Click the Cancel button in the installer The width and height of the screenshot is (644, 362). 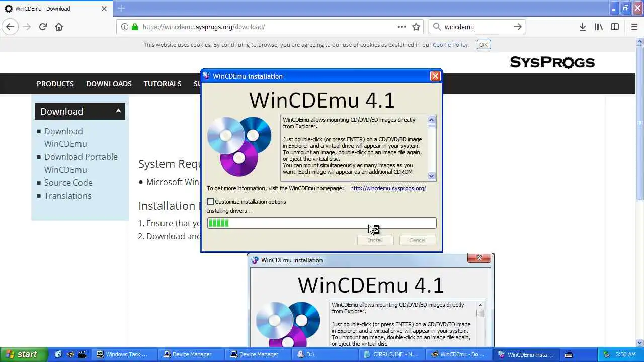click(x=417, y=240)
